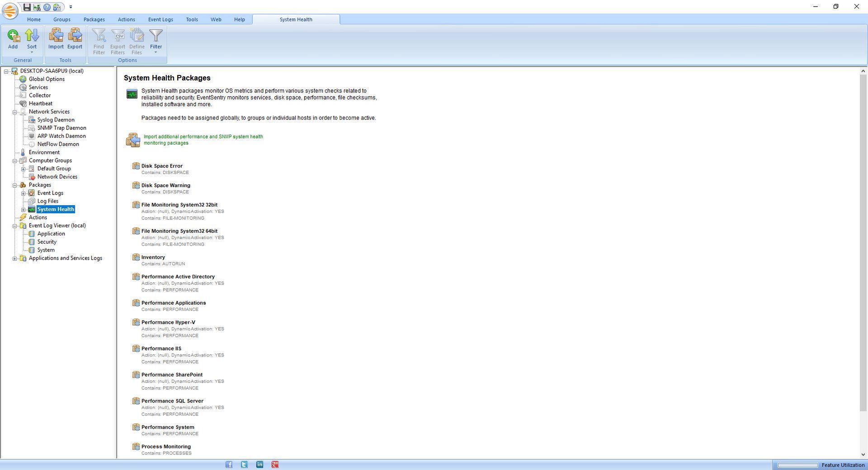Click the Feature Utilization progress bar

tap(797, 465)
